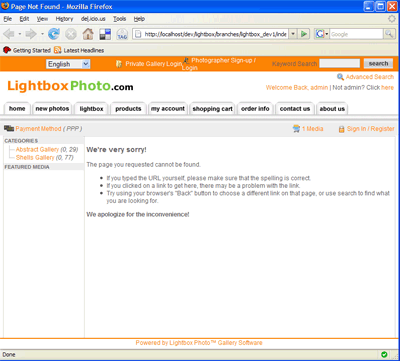The width and height of the screenshot is (400, 361).
Task: Go to the Home page icon
Action: tap(88, 34)
